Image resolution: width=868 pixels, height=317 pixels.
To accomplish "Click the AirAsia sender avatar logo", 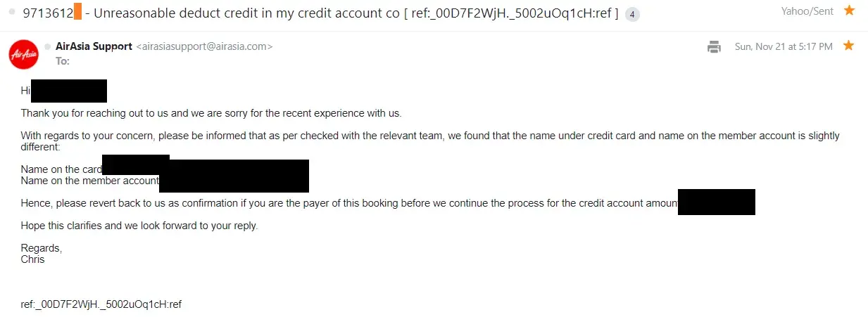I will click(23, 54).
